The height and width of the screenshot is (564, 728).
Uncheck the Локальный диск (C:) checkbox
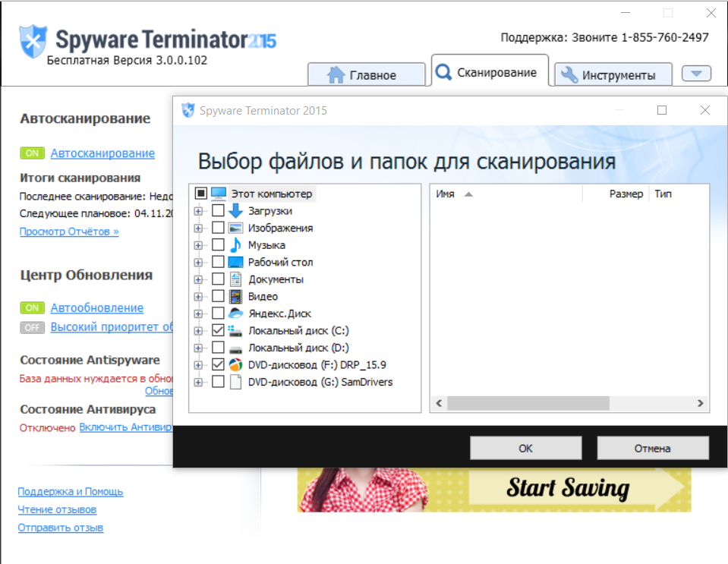click(218, 330)
